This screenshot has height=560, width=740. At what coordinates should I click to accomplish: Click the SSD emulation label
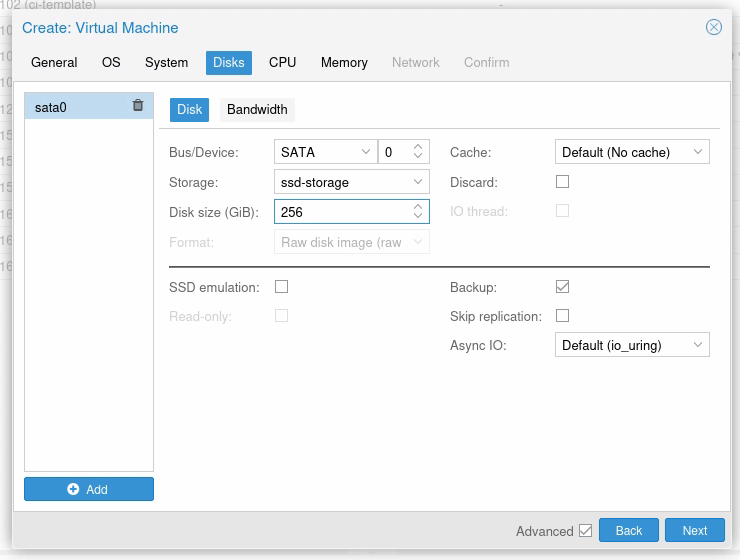(214, 287)
